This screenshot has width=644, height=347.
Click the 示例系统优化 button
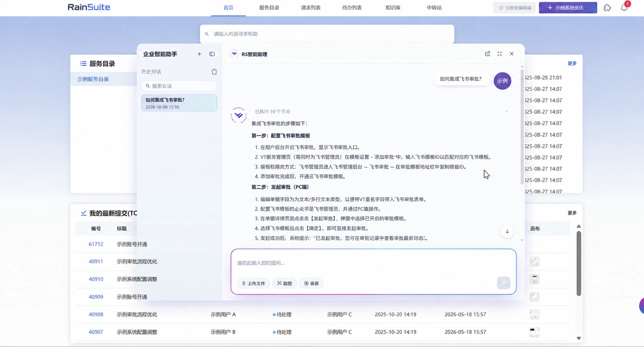click(x=568, y=8)
